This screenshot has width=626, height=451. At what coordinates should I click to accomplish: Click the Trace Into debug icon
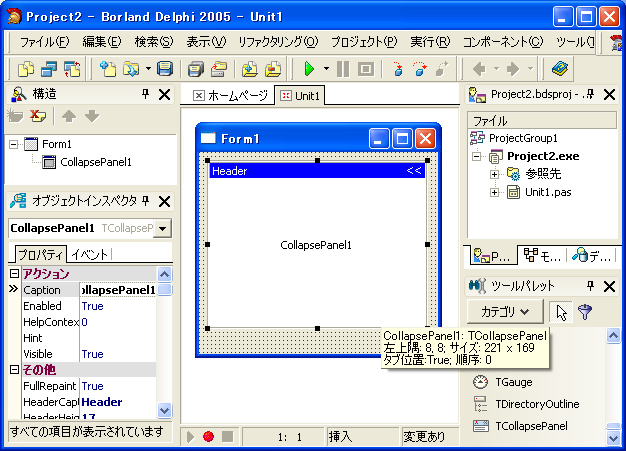(398, 69)
